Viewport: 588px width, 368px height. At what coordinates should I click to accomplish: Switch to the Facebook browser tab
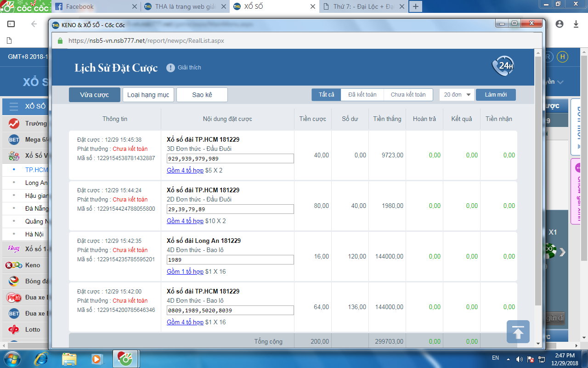(x=94, y=6)
